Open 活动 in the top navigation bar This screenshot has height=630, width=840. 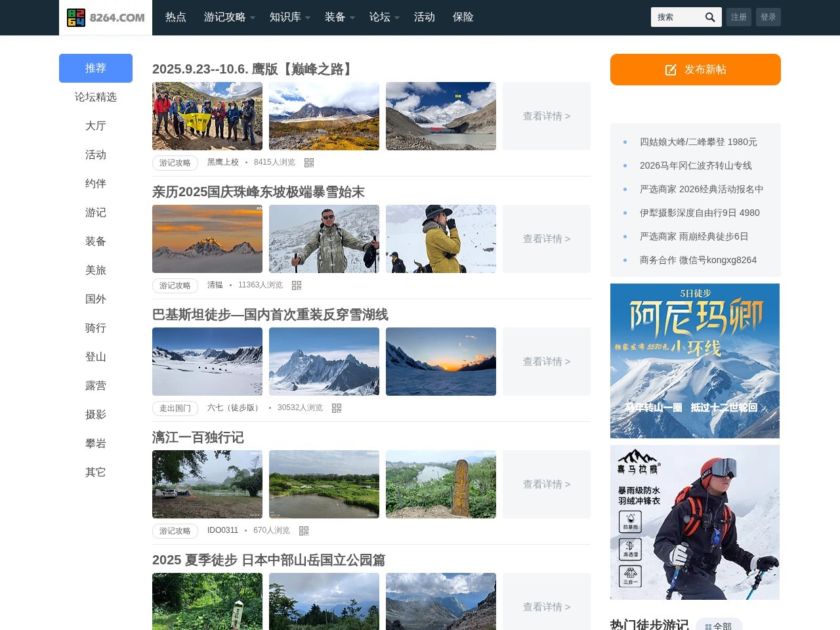(x=425, y=17)
